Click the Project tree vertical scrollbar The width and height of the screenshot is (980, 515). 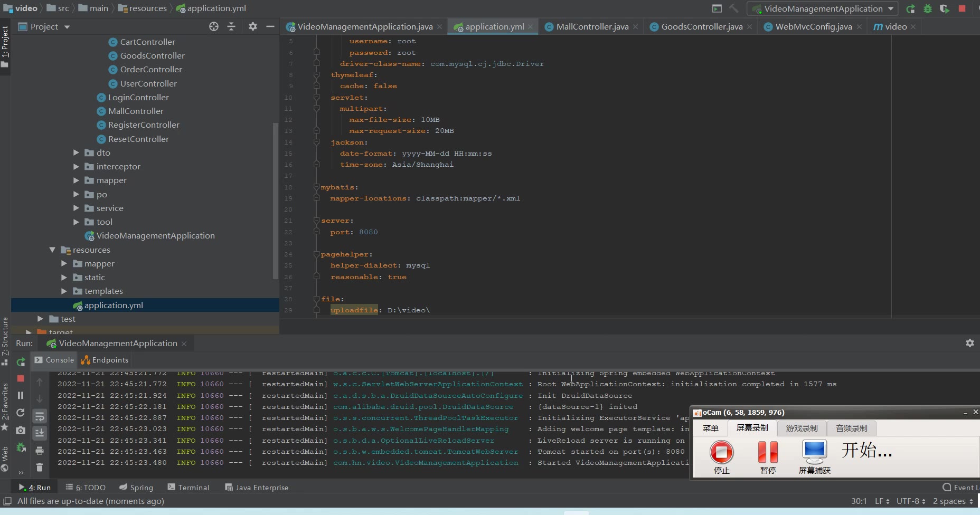275,201
